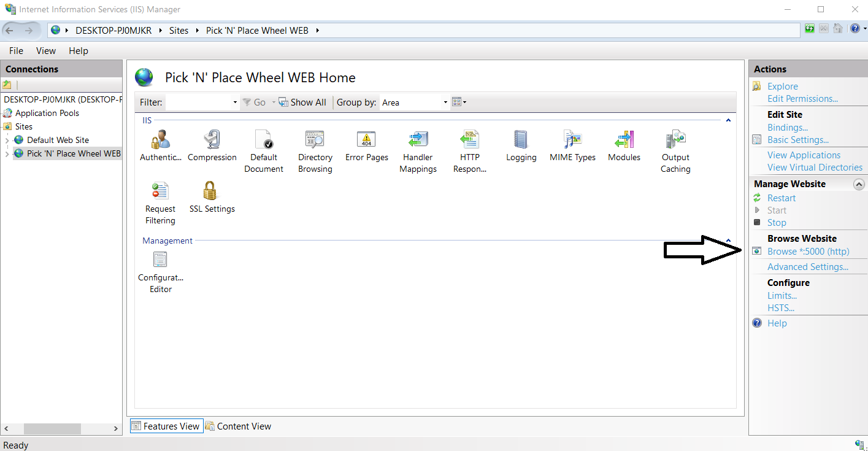Open the Help menu

click(79, 51)
